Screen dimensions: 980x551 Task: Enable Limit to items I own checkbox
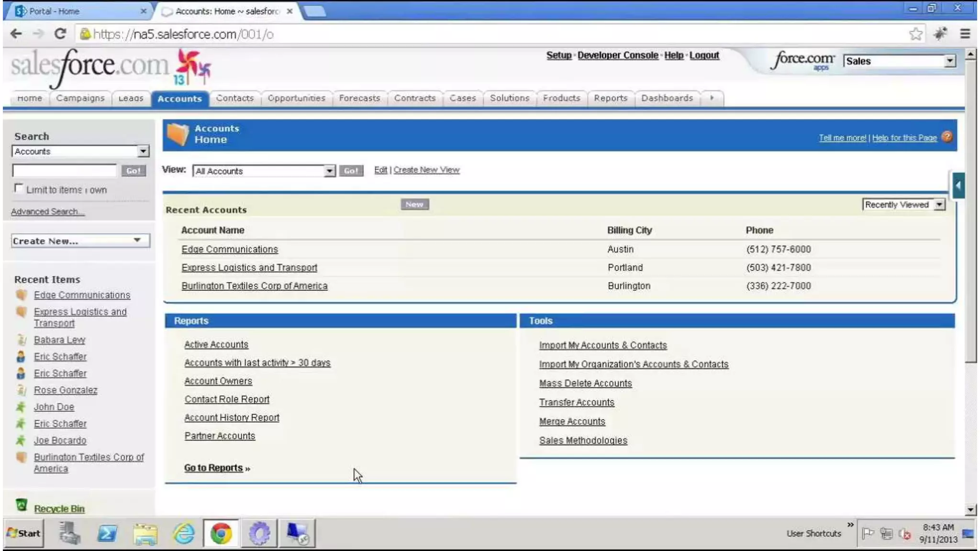coord(19,188)
